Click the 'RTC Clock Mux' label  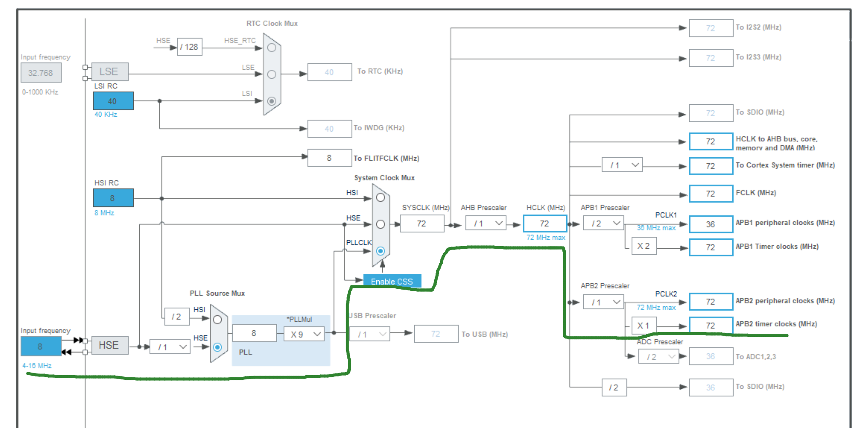click(272, 23)
